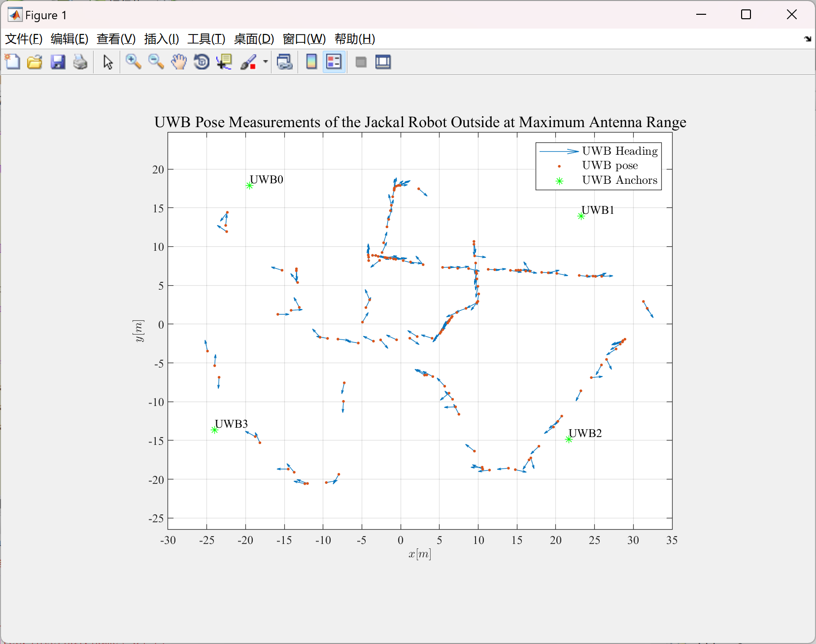This screenshot has height=644, width=816.
Task: Maximize the Figure 1 window
Action: (746, 15)
